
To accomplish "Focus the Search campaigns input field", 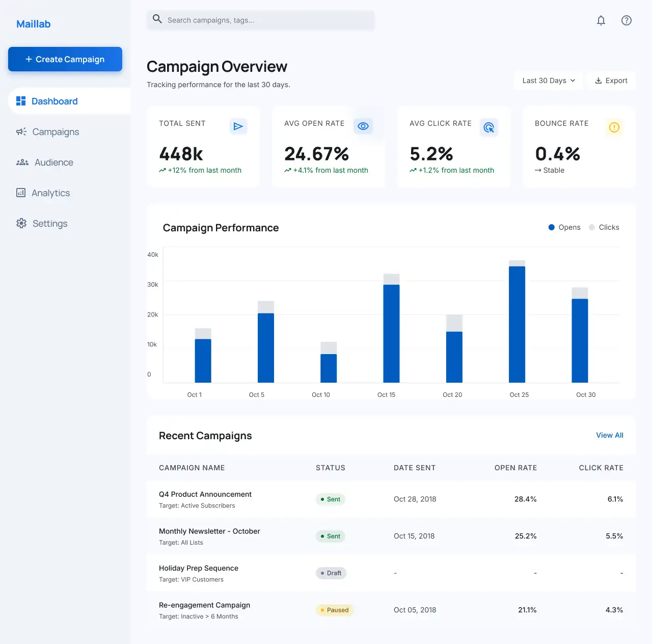I will [261, 20].
